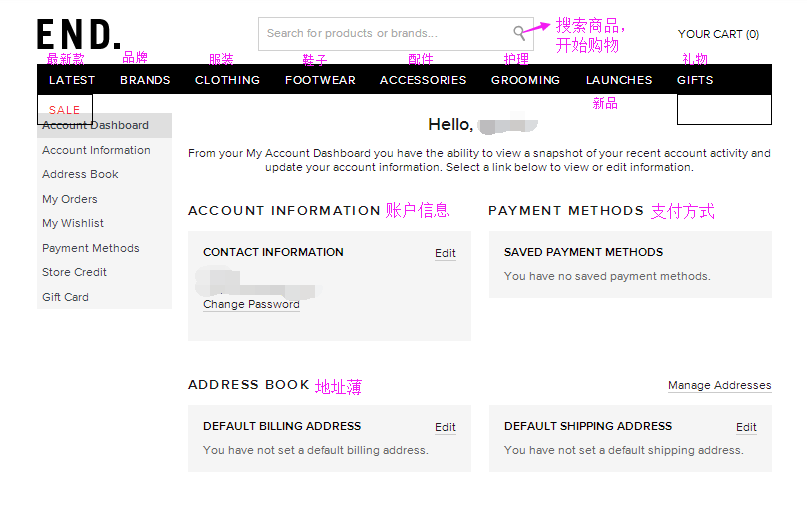This screenshot has height=532, width=807.
Task: Click the END. logo
Action: (x=79, y=34)
